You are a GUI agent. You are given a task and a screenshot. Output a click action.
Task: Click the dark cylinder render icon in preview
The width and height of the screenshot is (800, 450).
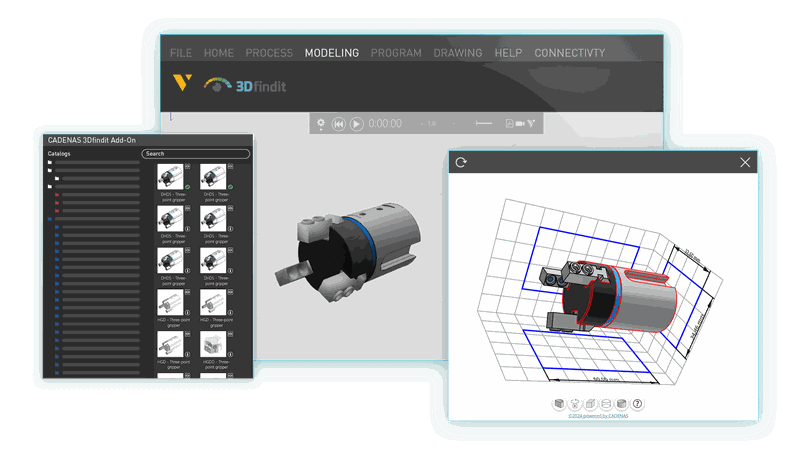(621, 404)
